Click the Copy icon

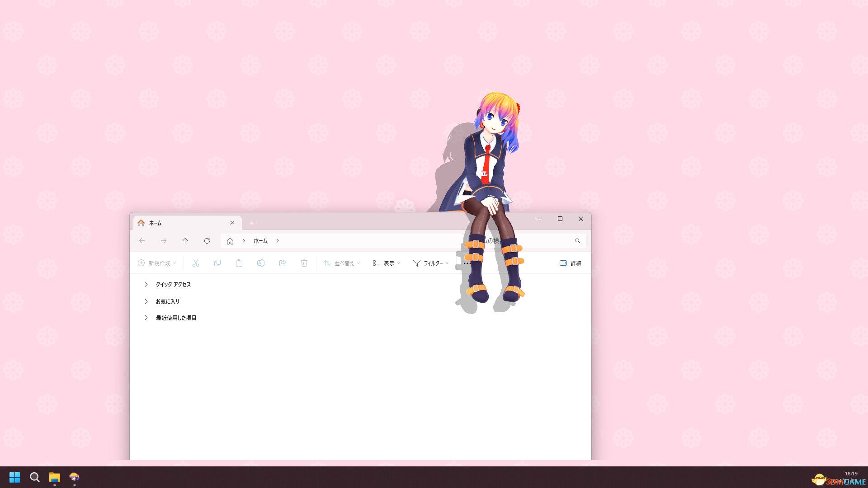[217, 263]
